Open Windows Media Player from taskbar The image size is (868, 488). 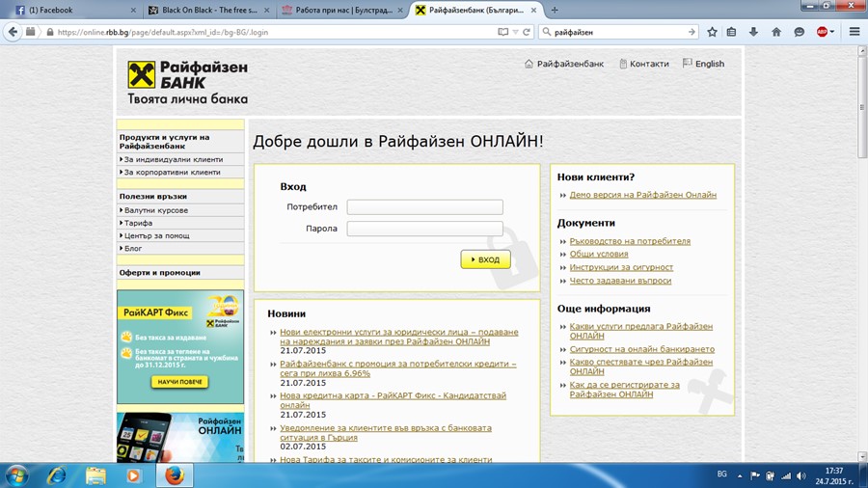133,475
